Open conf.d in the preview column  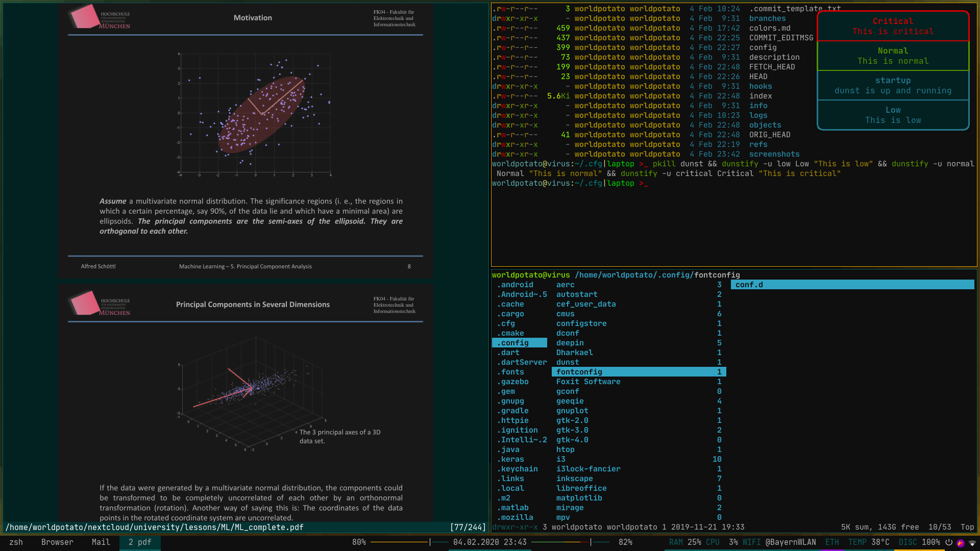[749, 285]
